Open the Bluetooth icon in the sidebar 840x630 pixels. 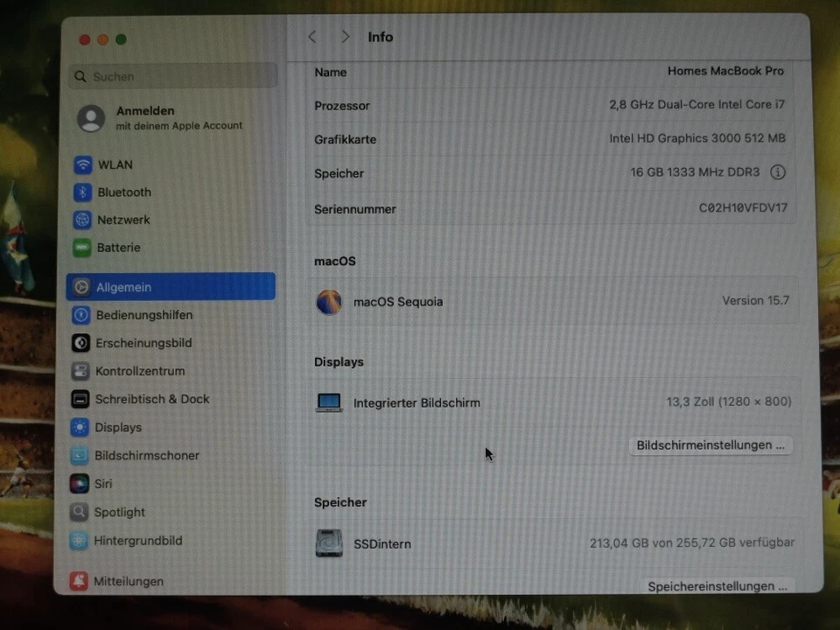(x=82, y=192)
